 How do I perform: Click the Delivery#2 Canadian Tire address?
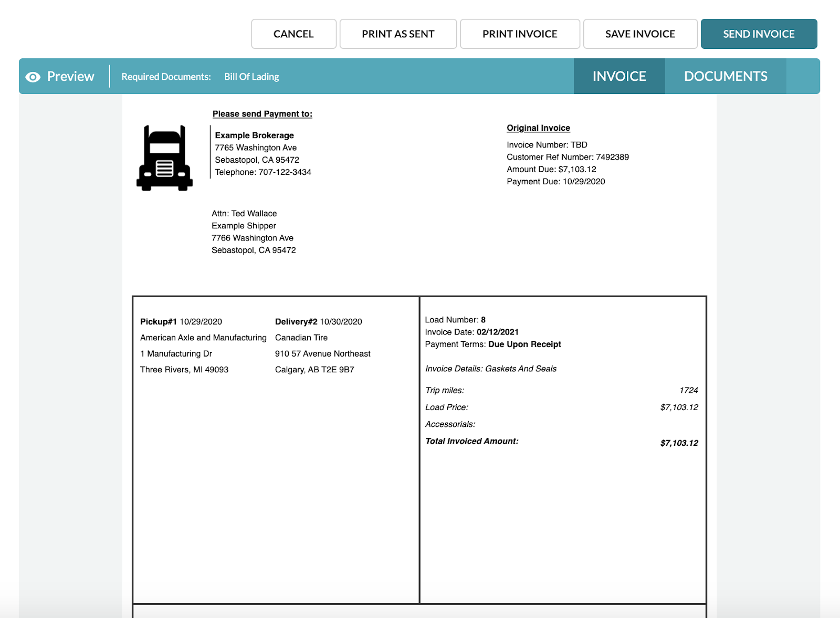pos(323,353)
